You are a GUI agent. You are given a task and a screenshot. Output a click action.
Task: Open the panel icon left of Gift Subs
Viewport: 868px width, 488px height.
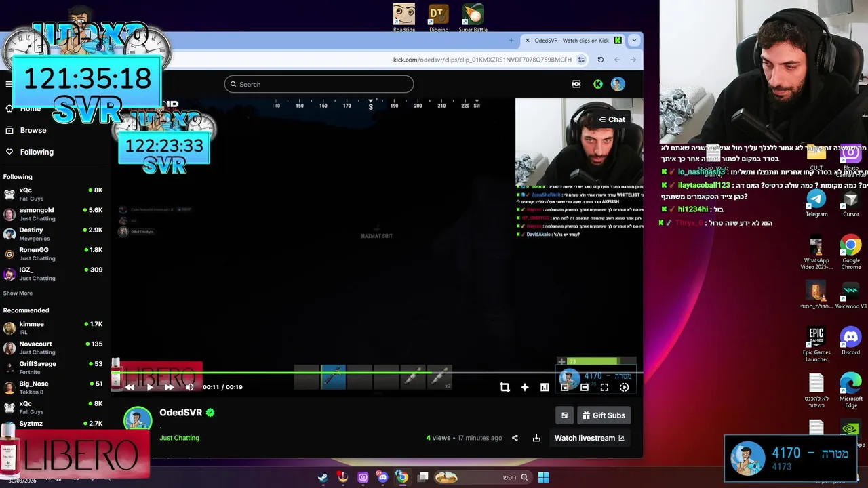[564, 415]
